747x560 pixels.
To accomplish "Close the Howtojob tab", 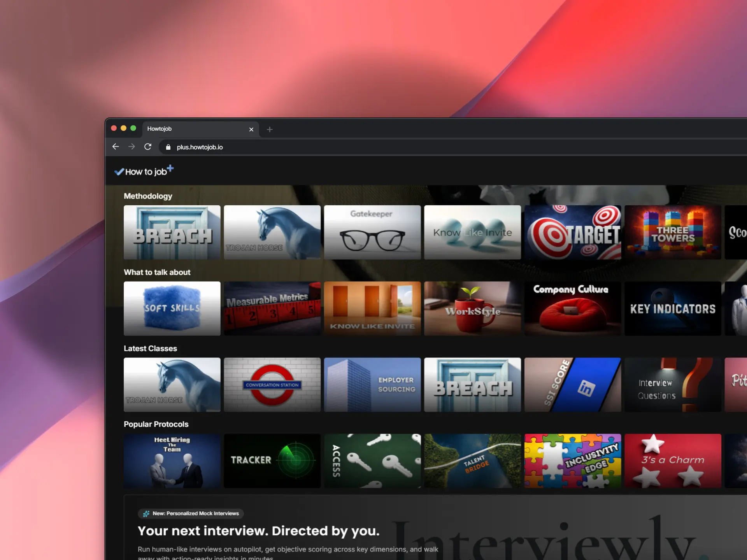I will [251, 129].
